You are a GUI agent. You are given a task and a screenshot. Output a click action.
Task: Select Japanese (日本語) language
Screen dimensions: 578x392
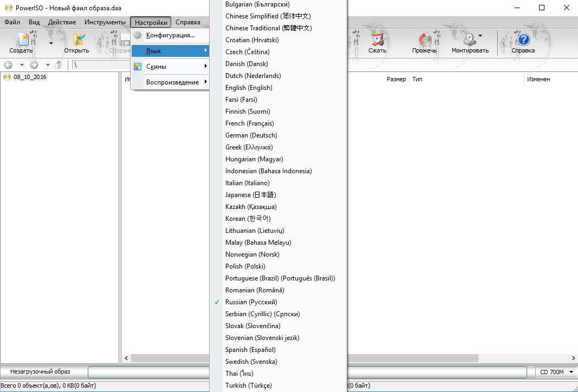(278, 195)
